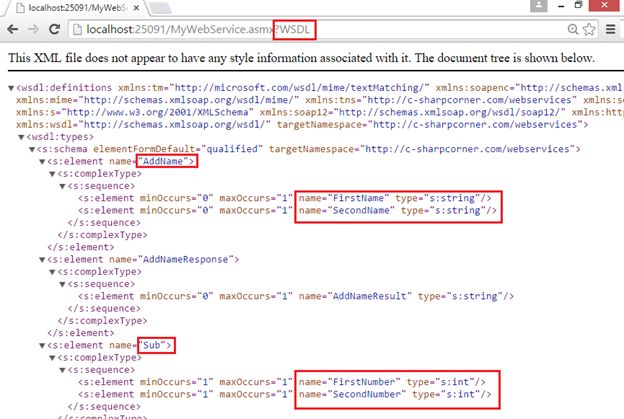Select the localhost:25091/MyWebS tab

point(78,8)
